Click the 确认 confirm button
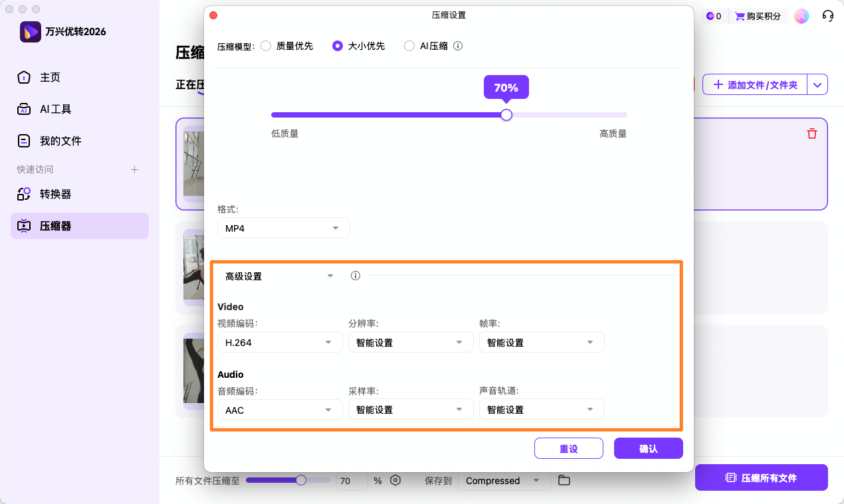844x504 pixels. 648,448
